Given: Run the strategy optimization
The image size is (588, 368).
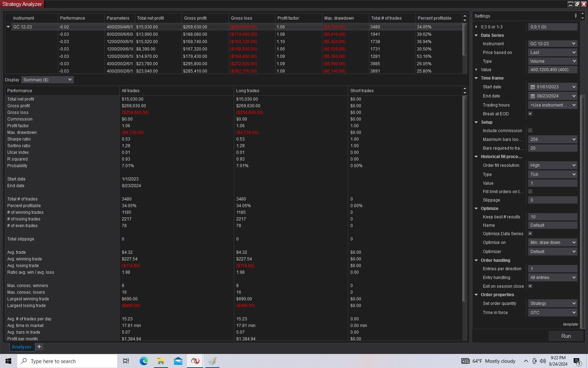Looking at the screenshot, I should [566, 336].
